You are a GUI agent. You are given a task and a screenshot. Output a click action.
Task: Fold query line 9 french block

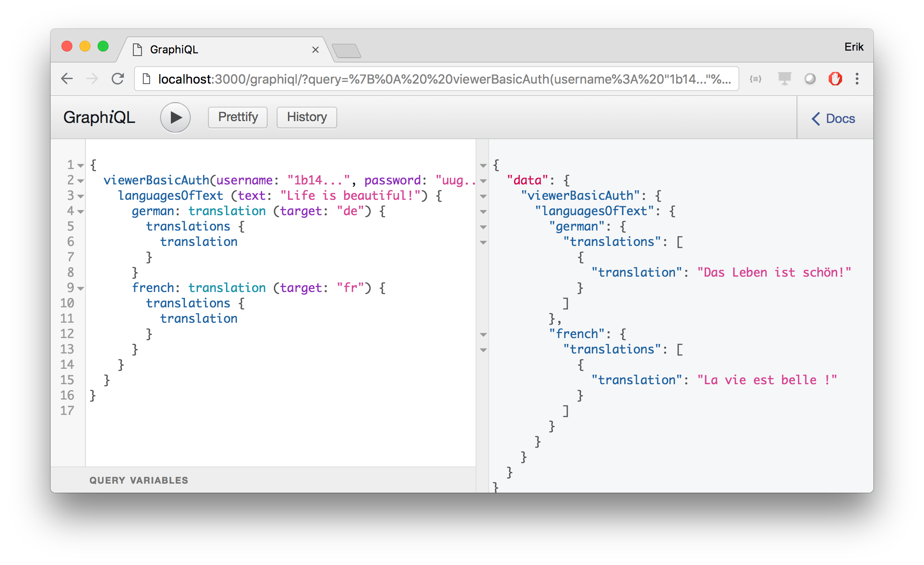pyautogui.click(x=80, y=288)
